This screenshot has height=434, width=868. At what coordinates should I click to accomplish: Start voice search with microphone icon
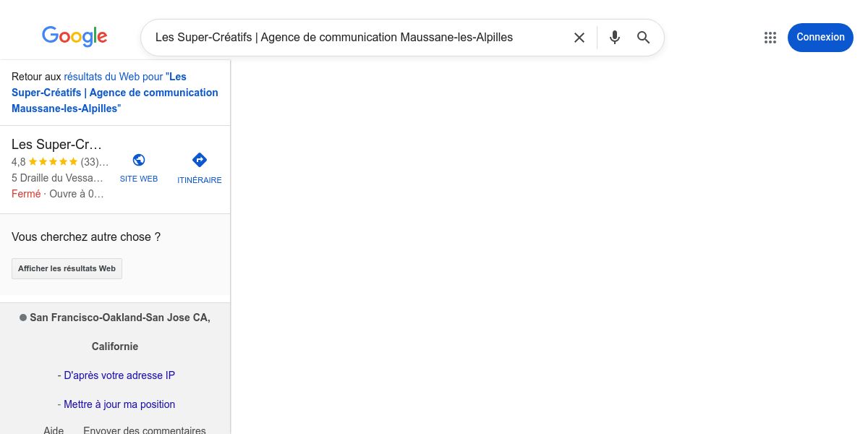tap(615, 38)
